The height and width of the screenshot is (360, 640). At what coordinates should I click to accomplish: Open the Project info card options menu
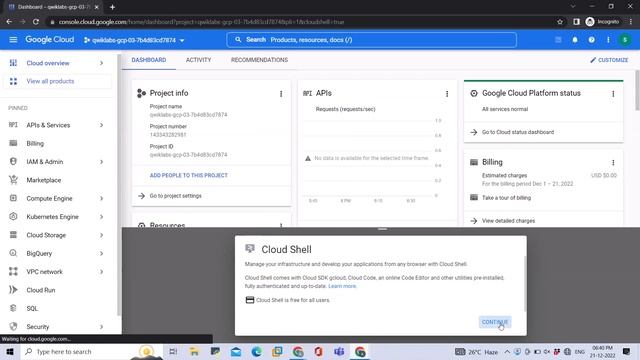281,94
